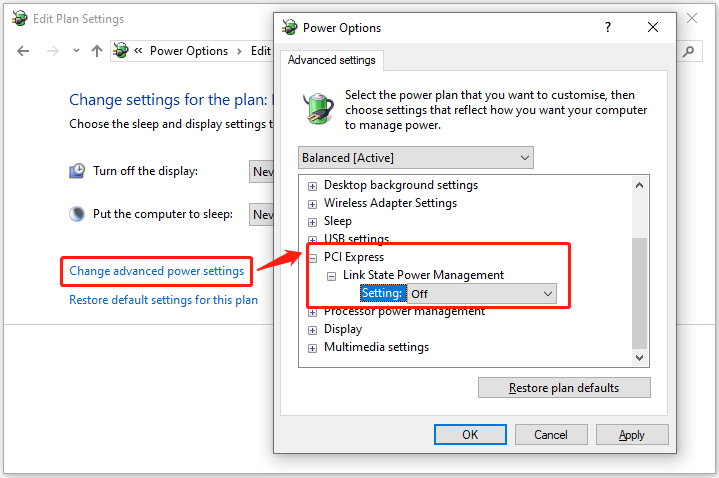Click the green battery plug icon
Image resolution: width=719 pixels, height=478 pixels.
pyautogui.click(x=318, y=108)
